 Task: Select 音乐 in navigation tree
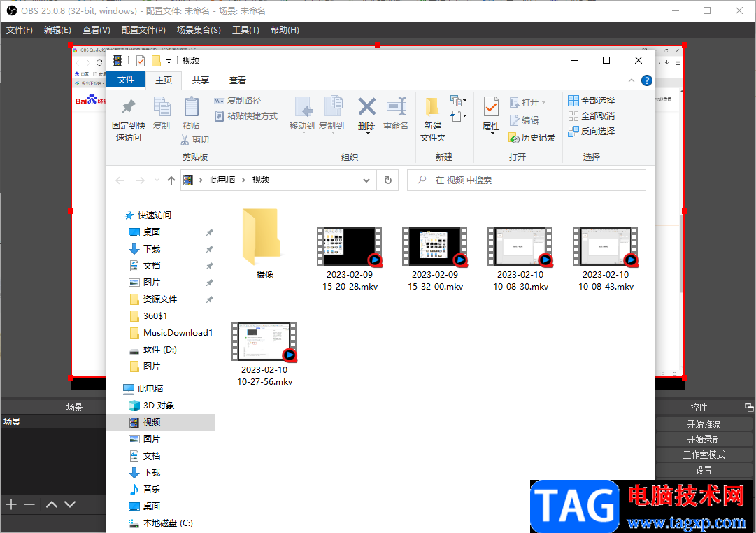point(151,490)
